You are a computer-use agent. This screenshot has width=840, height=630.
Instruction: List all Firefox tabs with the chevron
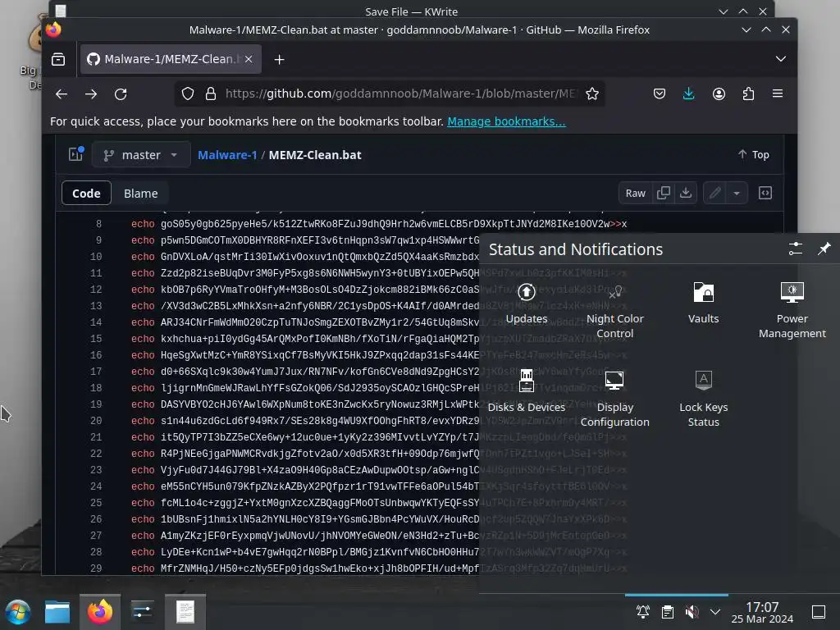click(781, 59)
